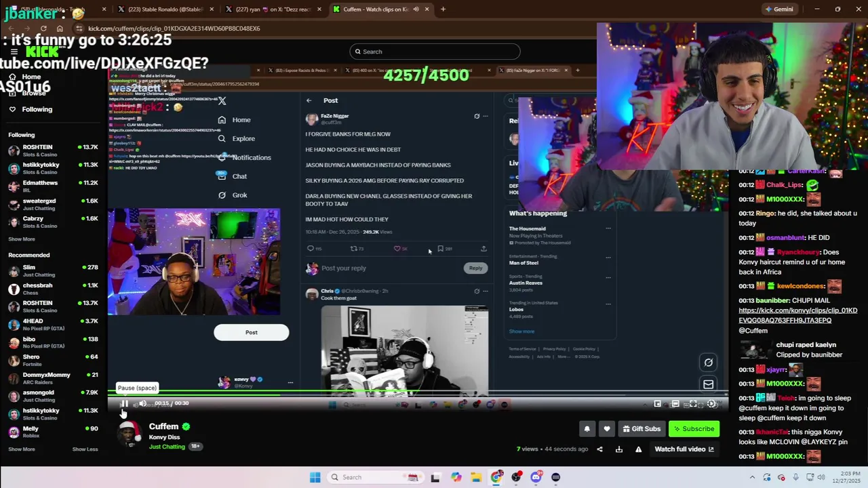Toggle fullscreen in the video player
The height and width of the screenshot is (488, 868).
pos(693,404)
